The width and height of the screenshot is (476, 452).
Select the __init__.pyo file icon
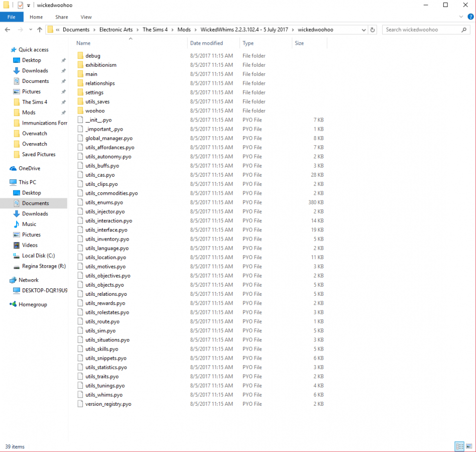80,120
